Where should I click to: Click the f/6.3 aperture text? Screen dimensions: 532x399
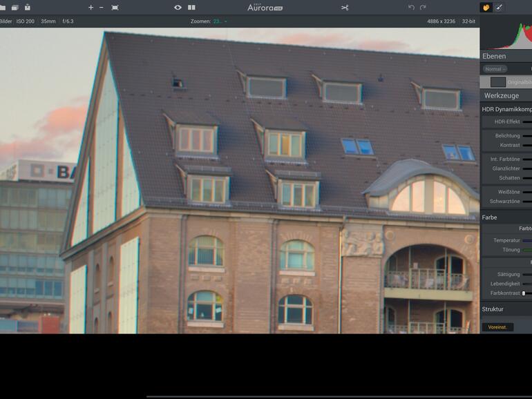pos(68,21)
